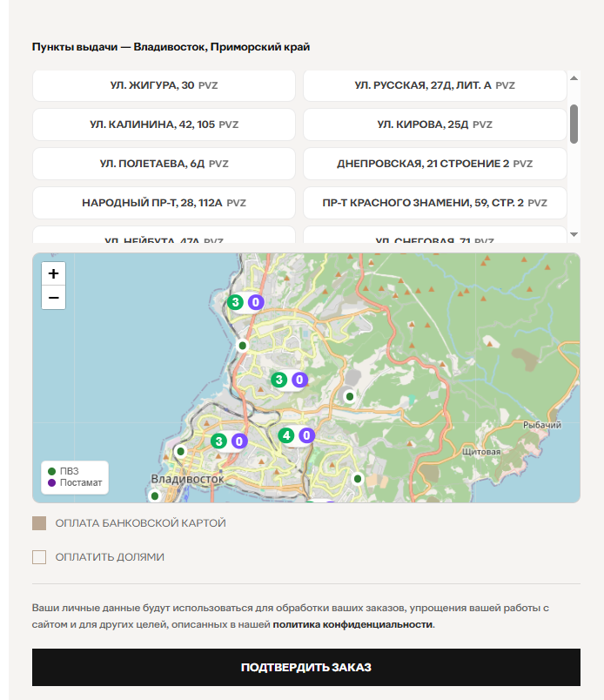
Task: Check the Оплатить долями option
Action: (39, 557)
